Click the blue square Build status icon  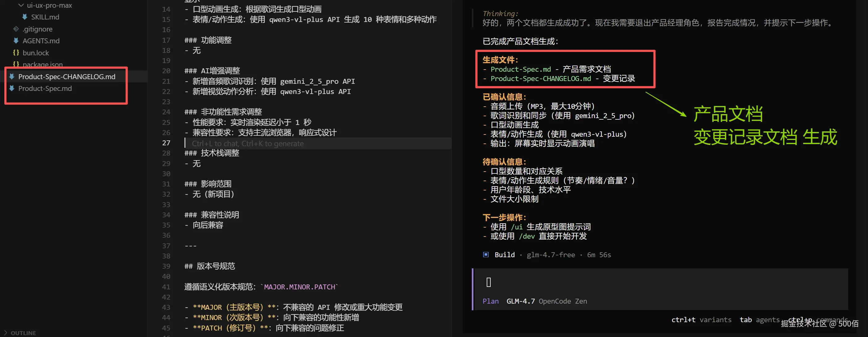pyautogui.click(x=485, y=254)
